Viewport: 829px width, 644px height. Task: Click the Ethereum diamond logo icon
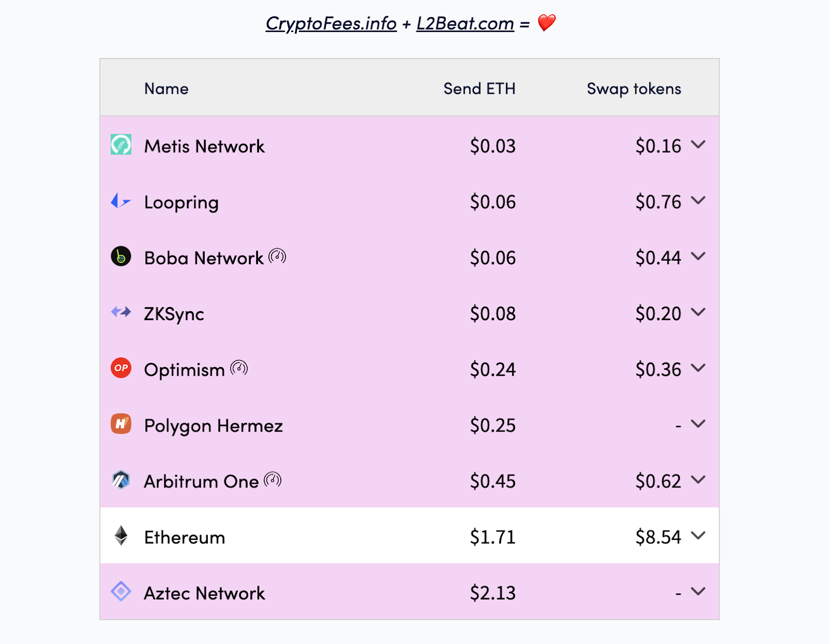[x=121, y=535]
